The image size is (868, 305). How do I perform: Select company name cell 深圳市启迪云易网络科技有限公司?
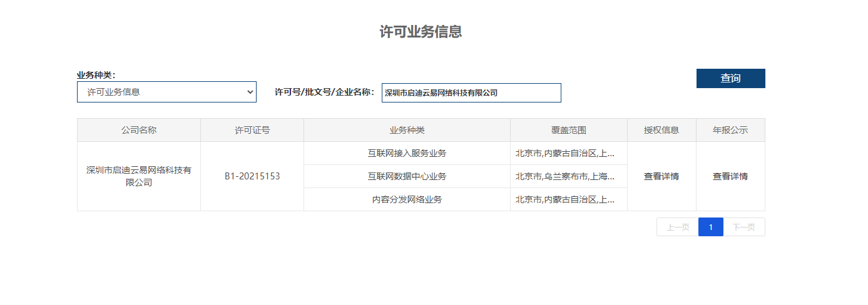(x=139, y=176)
